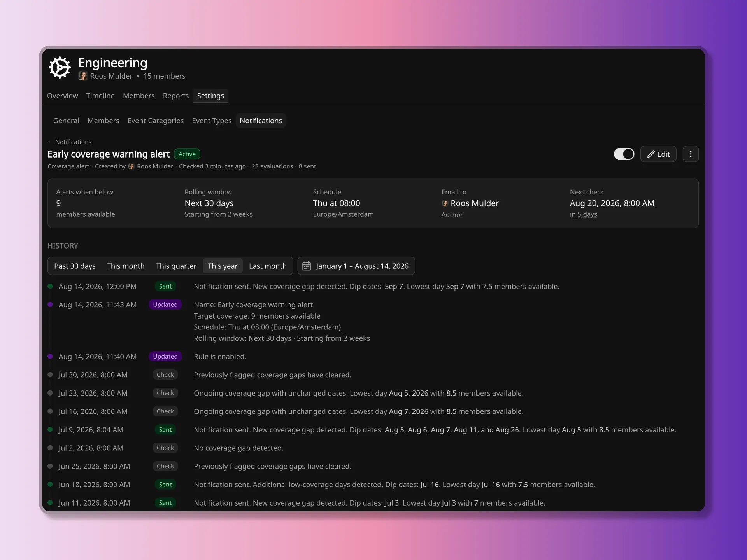The width and height of the screenshot is (747, 560).
Task: Switch to the Reports tab
Action: tap(175, 96)
